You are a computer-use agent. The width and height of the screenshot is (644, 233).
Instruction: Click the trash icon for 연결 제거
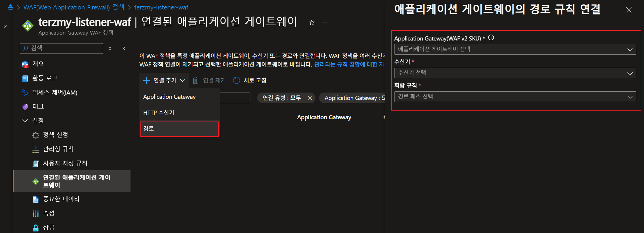click(x=196, y=80)
